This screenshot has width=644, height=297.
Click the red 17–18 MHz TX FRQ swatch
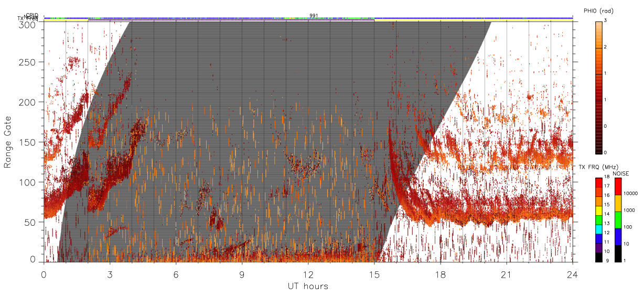click(598, 182)
